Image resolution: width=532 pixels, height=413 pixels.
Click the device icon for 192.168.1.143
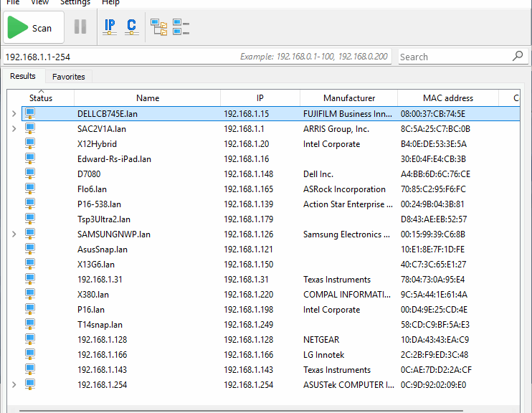[30, 369]
